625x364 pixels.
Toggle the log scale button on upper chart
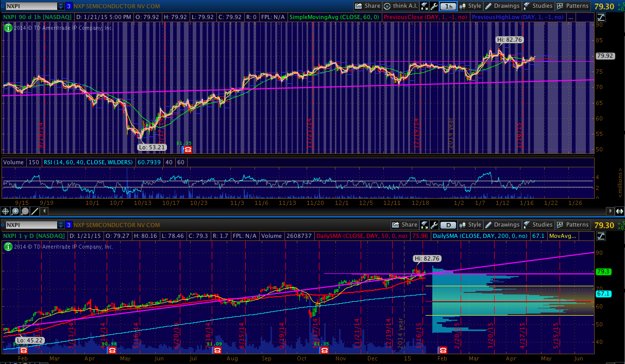pyautogui.click(x=601, y=17)
